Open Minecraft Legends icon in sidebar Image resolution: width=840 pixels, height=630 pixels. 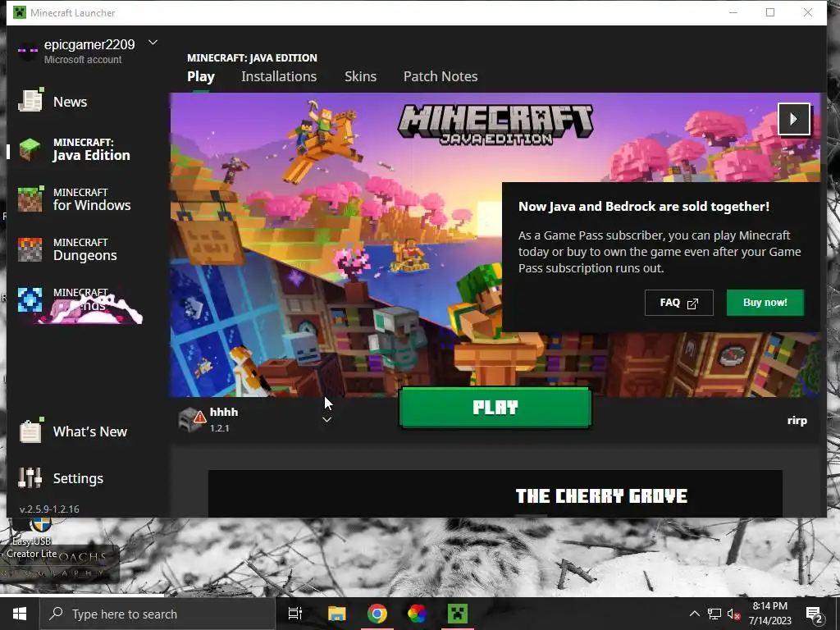(x=30, y=300)
